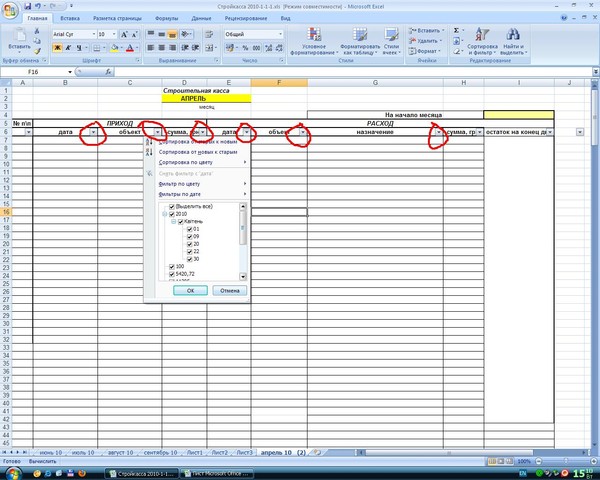
Task: Decrease font size with the small A icon
Action: (x=135, y=34)
